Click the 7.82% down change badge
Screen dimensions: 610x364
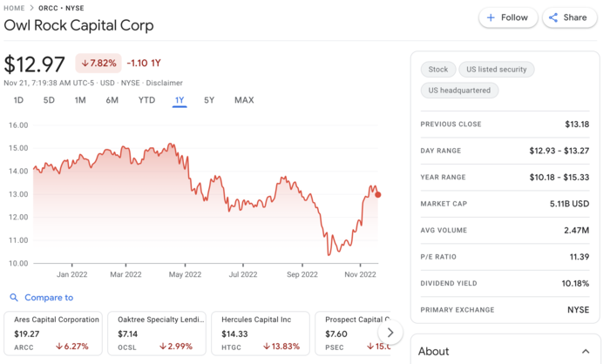click(98, 63)
